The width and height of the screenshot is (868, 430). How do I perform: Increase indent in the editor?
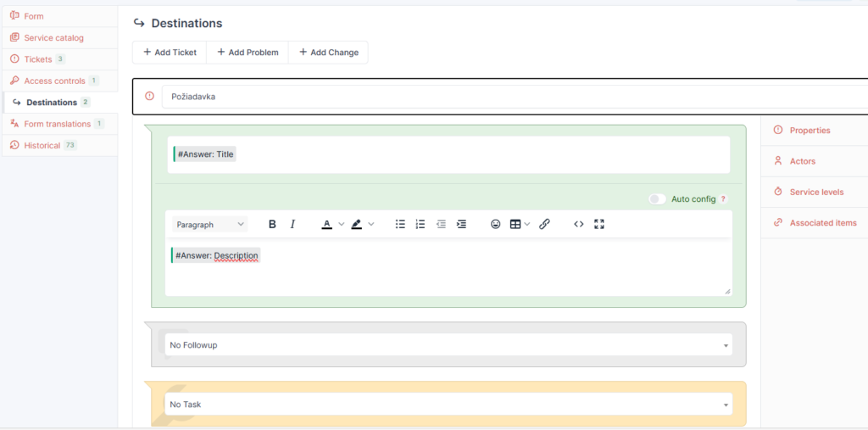pos(461,224)
